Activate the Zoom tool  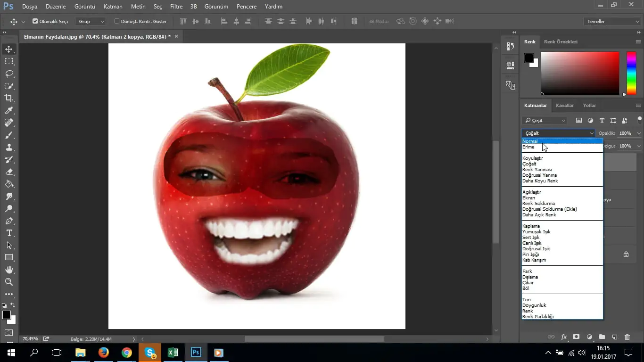click(x=9, y=282)
